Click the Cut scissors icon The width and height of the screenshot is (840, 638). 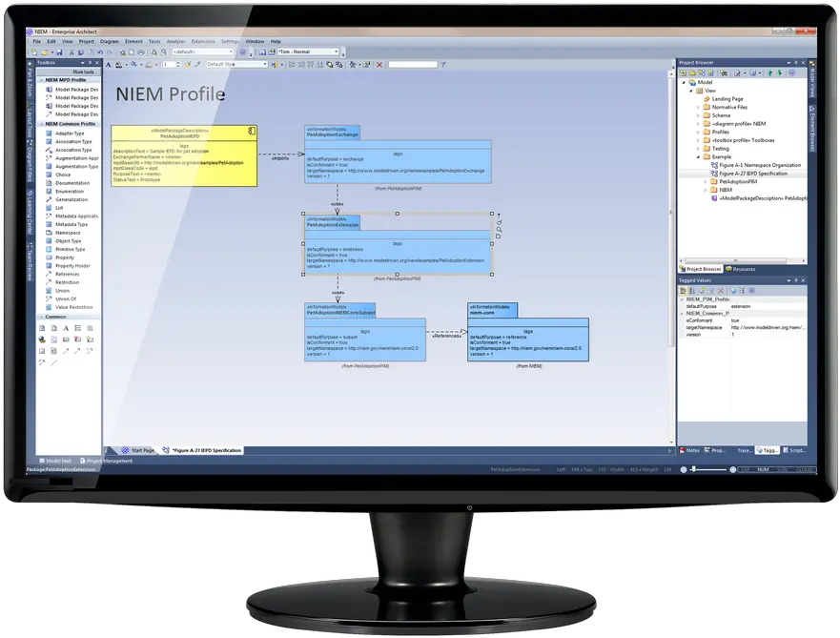[72, 51]
